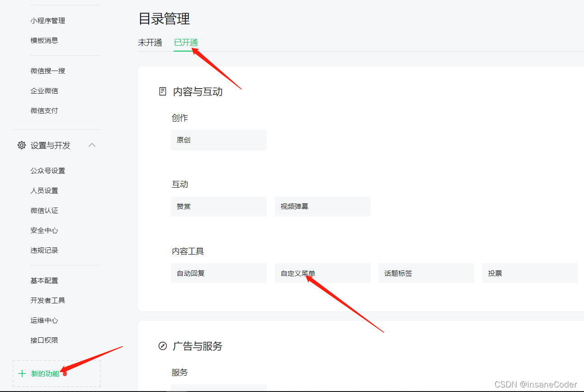This screenshot has width=584, height=392.
Task: Click the 视频弹幕 card
Action: 322,206
